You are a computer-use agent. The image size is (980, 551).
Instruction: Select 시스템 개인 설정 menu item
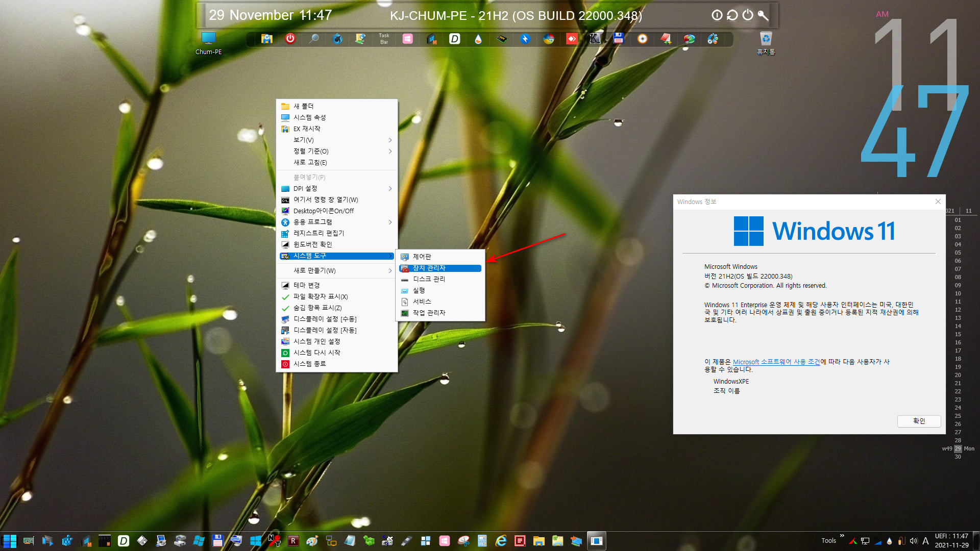[337, 341]
